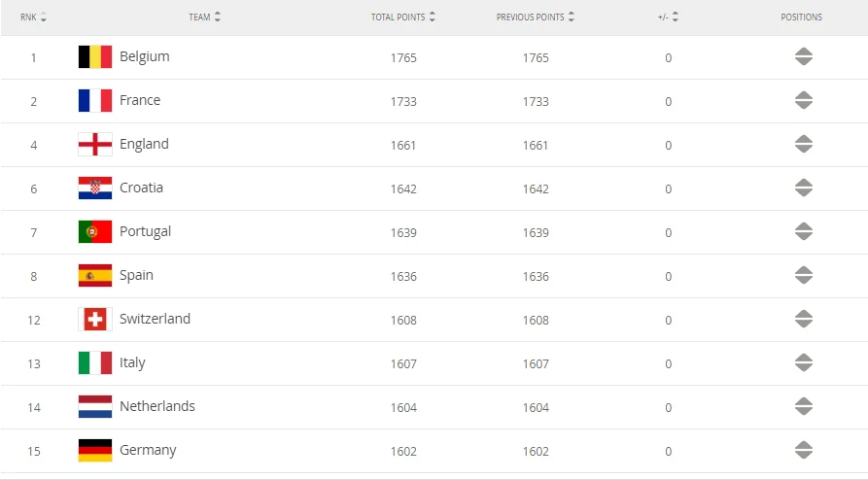Viewport: 868px width, 480px height.
Task: Click the France flag icon
Action: (95, 101)
